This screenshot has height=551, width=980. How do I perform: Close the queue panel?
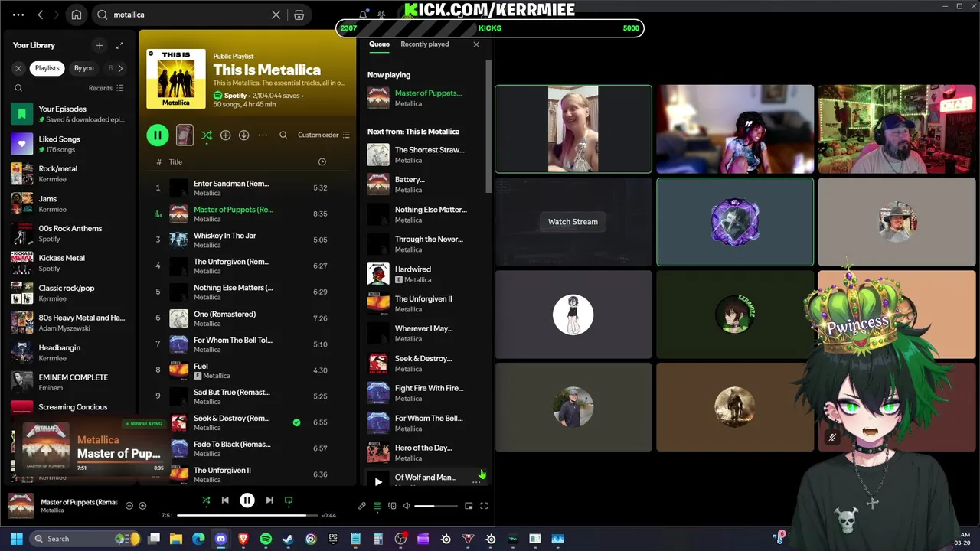(x=476, y=44)
